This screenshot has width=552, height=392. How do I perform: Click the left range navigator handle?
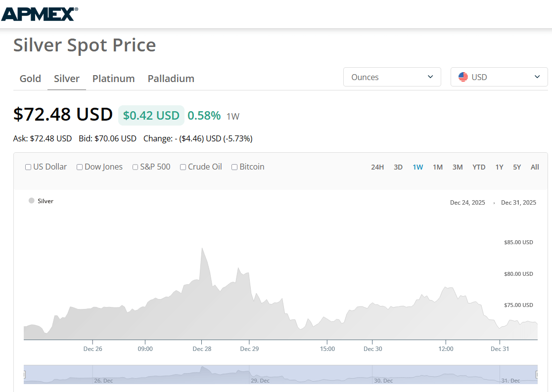24,375
